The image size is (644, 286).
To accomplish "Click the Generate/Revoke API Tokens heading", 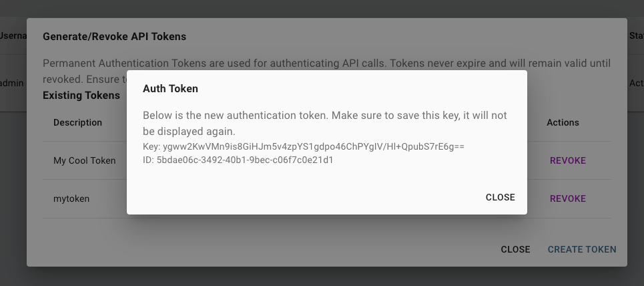I will 114,36.
